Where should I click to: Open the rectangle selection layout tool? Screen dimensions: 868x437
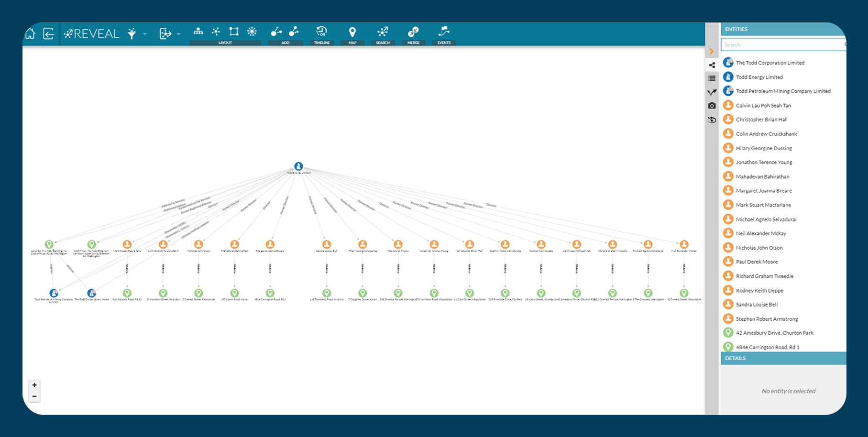[234, 32]
